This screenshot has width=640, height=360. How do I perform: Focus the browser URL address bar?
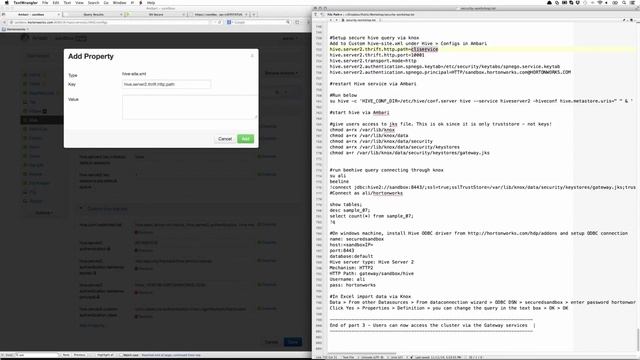click(110, 22)
